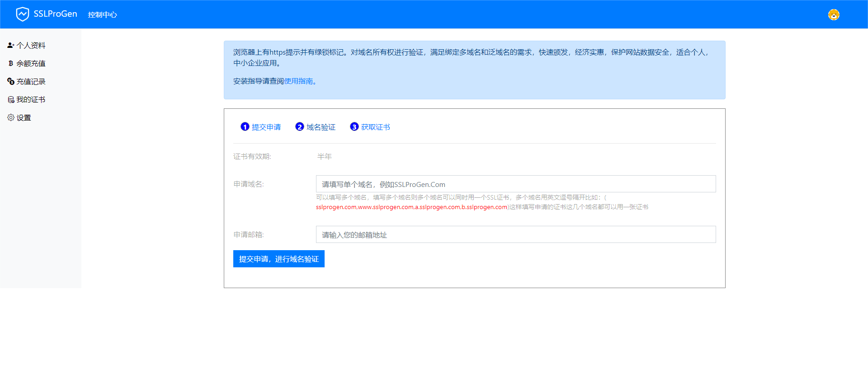The height and width of the screenshot is (387, 868).
Task: Click the bitcoin icon beside 余额充值
Action: 11,63
